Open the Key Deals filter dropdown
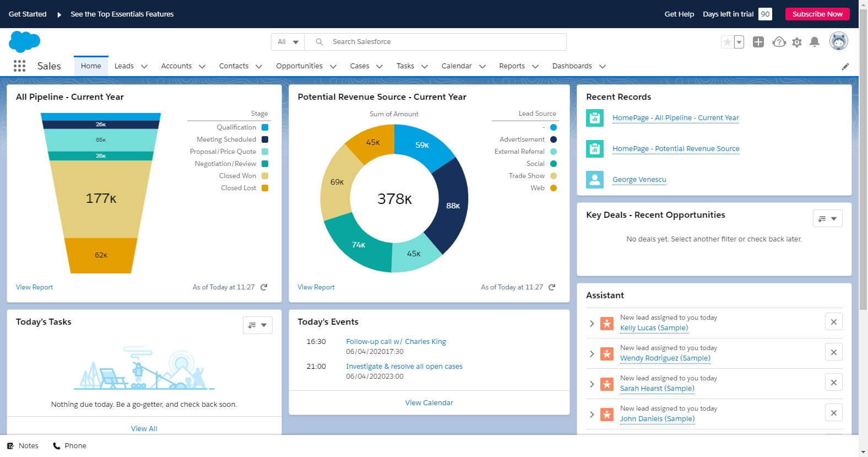This screenshot has width=868, height=457. [828, 219]
